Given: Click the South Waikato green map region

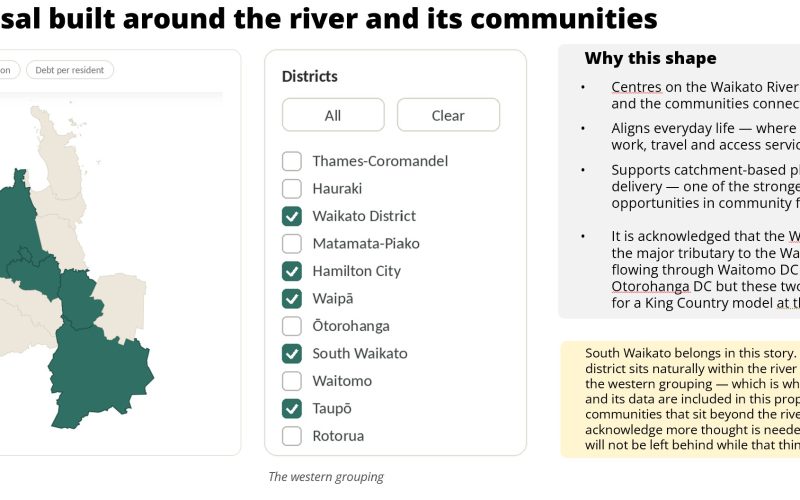Looking at the screenshot, I should (x=81, y=300).
